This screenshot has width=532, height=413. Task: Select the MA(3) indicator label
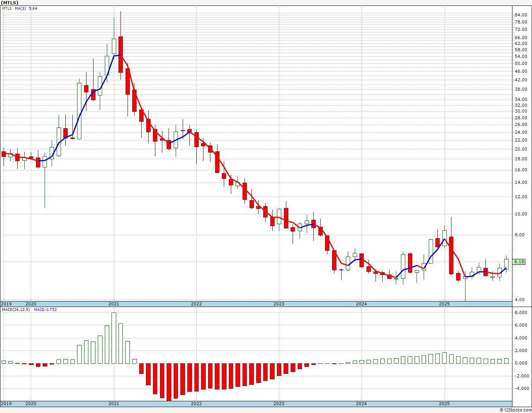(x=20, y=8)
